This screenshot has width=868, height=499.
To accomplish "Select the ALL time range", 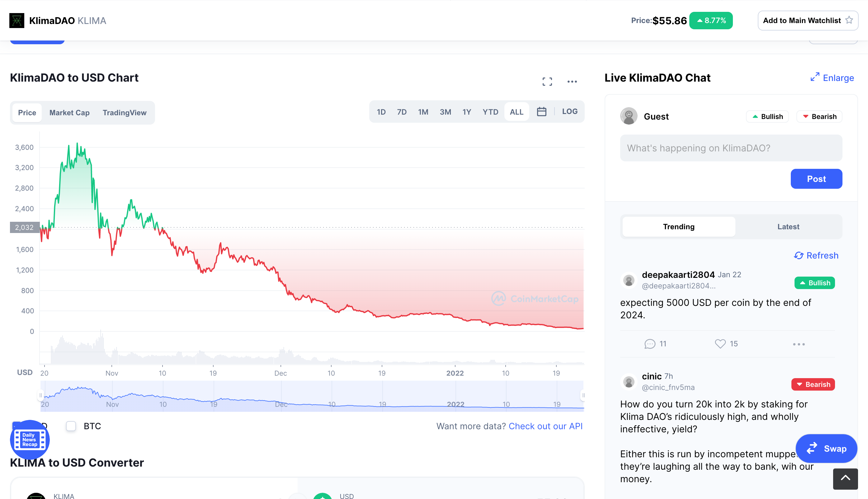I will pyautogui.click(x=517, y=112).
